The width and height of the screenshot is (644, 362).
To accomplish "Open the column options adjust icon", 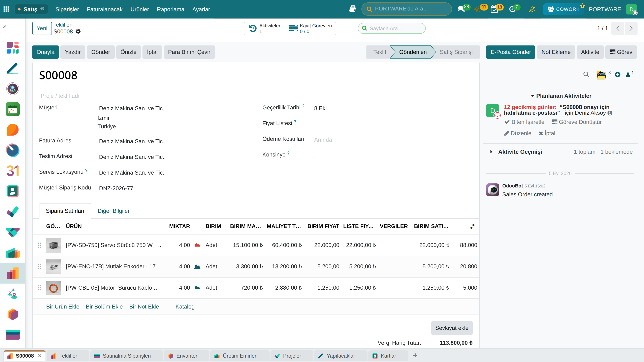I will click(472, 226).
